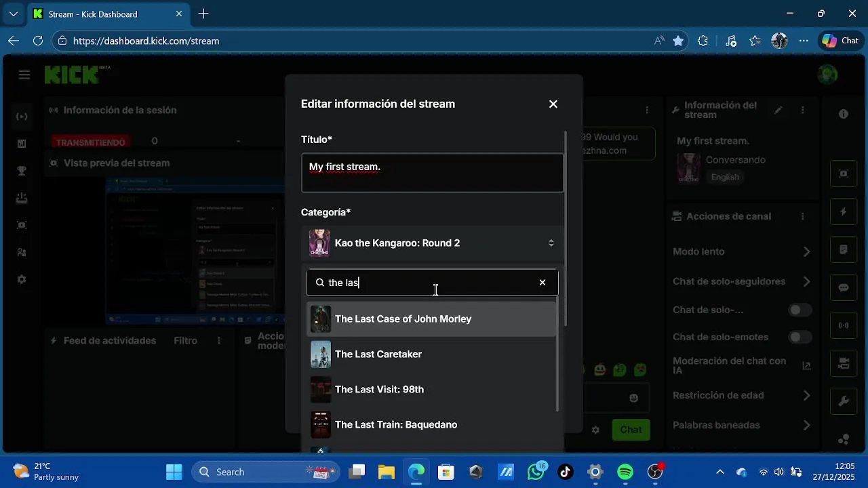Open the user avatar menu in Kick header
The width and height of the screenshot is (868, 488).
point(827,75)
